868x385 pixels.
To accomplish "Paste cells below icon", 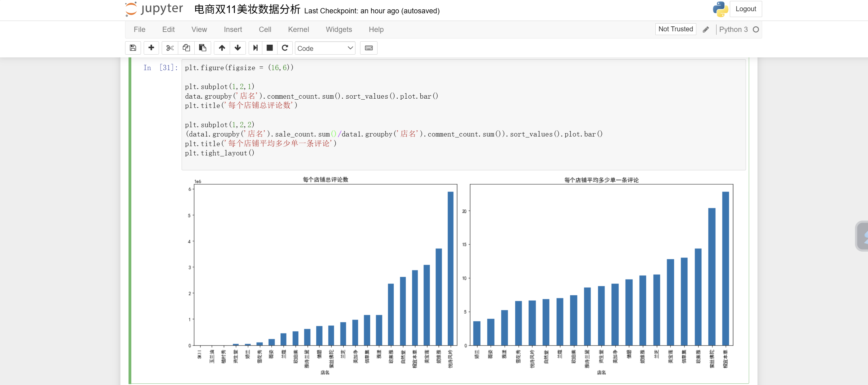I will (x=202, y=48).
